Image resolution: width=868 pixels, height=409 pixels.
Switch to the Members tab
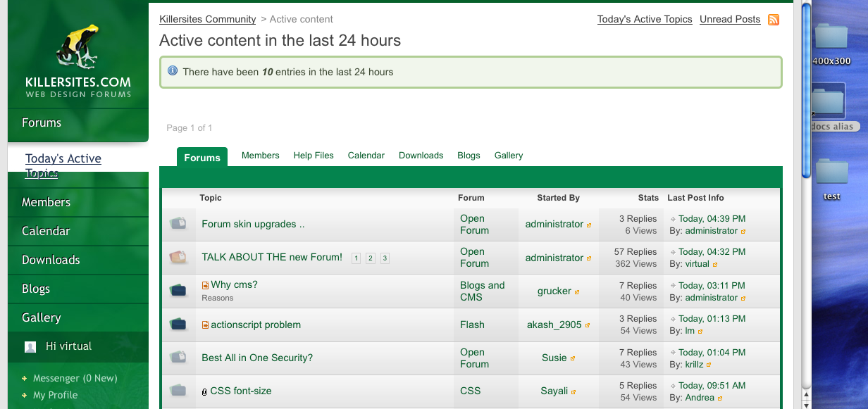(x=261, y=156)
